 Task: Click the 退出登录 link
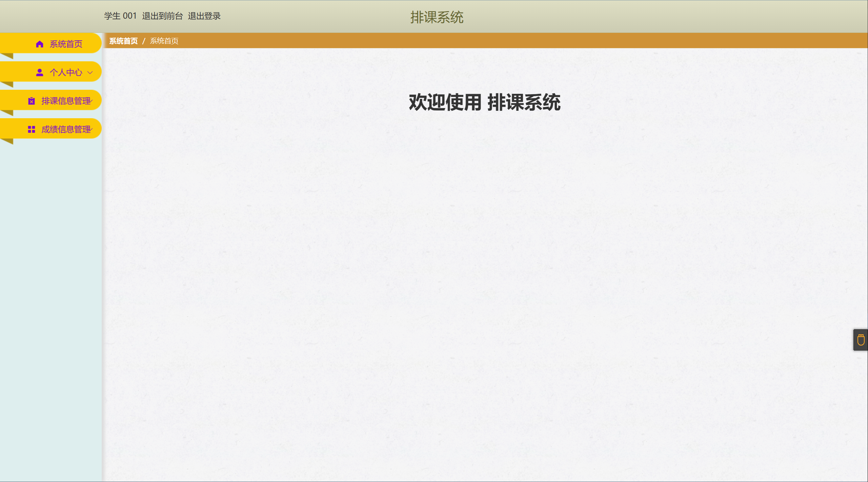pos(204,16)
